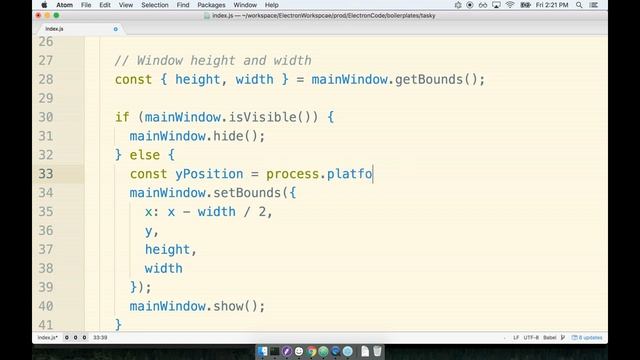Click the updates link in status bar
The image size is (640, 360).
point(587,338)
